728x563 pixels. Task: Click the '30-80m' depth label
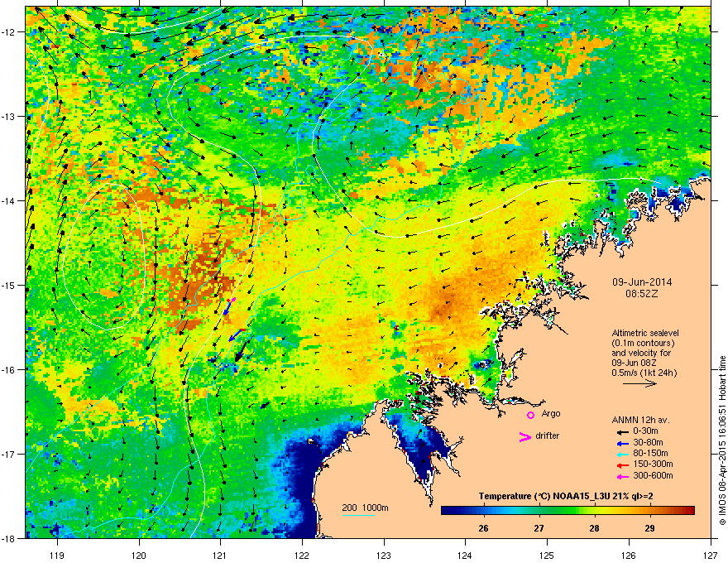pos(648,442)
